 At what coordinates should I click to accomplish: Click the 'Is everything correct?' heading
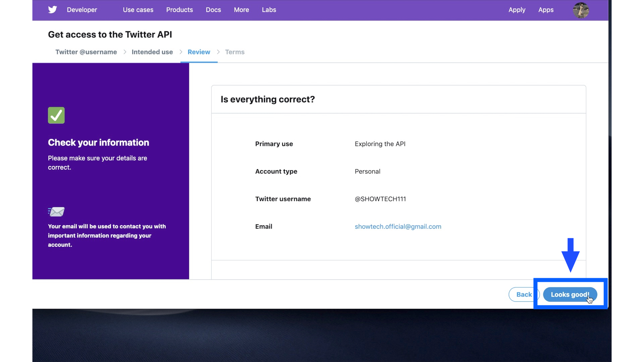[x=268, y=99]
